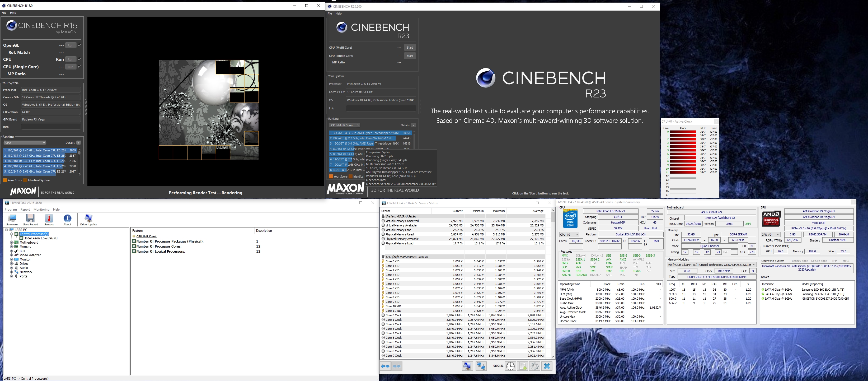Expand the Motherboard tree node
Screen dimensions: 868x381
11,243
